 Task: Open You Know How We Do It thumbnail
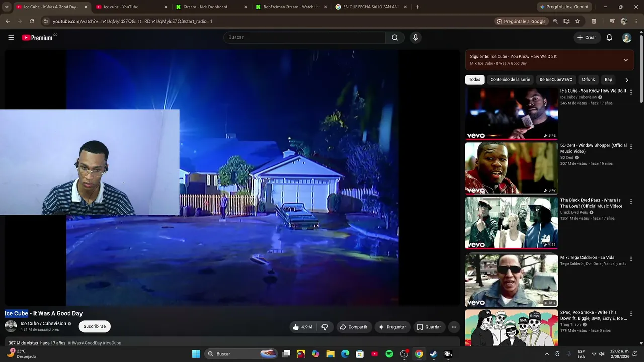coord(511,114)
